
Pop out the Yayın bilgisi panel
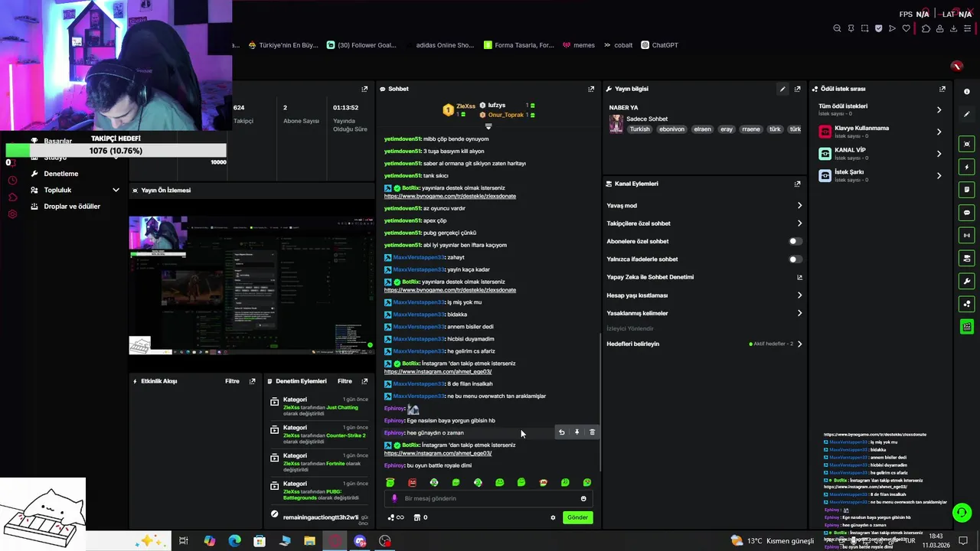tap(797, 89)
